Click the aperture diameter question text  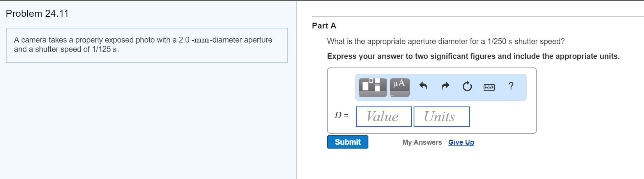(x=446, y=41)
